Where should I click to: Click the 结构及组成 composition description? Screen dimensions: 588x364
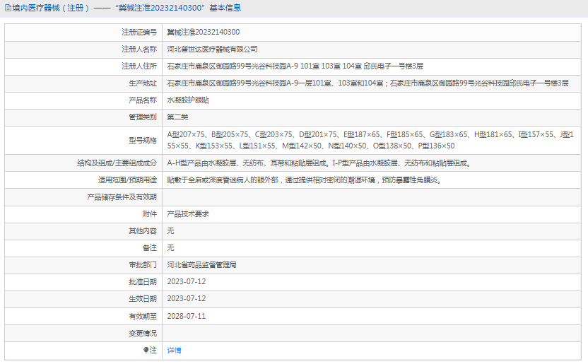coord(318,163)
